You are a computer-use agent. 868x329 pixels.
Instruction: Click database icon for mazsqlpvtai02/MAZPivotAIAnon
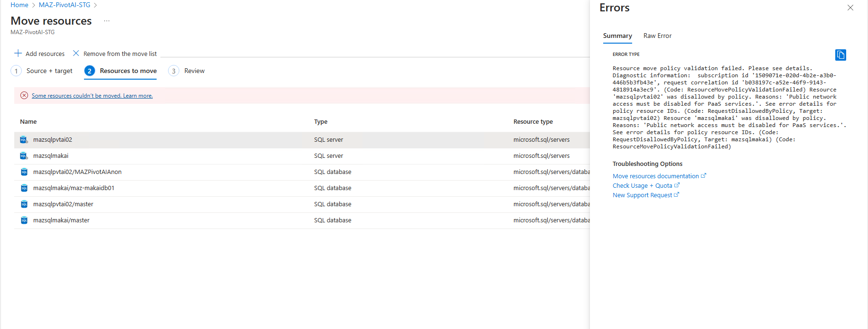pyautogui.click(x=24, y=172)
